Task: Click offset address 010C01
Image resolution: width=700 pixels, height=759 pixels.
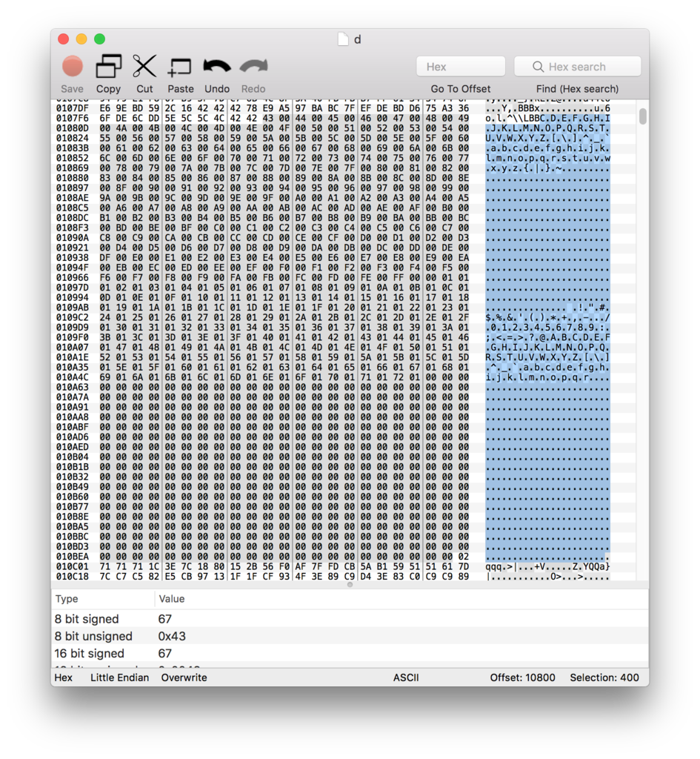Action: click(73, 567)
